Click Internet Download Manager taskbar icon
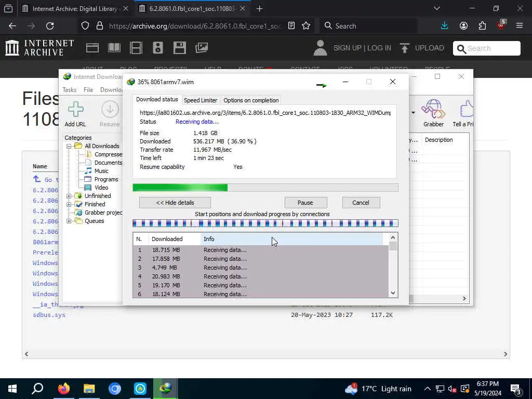The width and height of the screenshot is (532, 399). point(166,389)
